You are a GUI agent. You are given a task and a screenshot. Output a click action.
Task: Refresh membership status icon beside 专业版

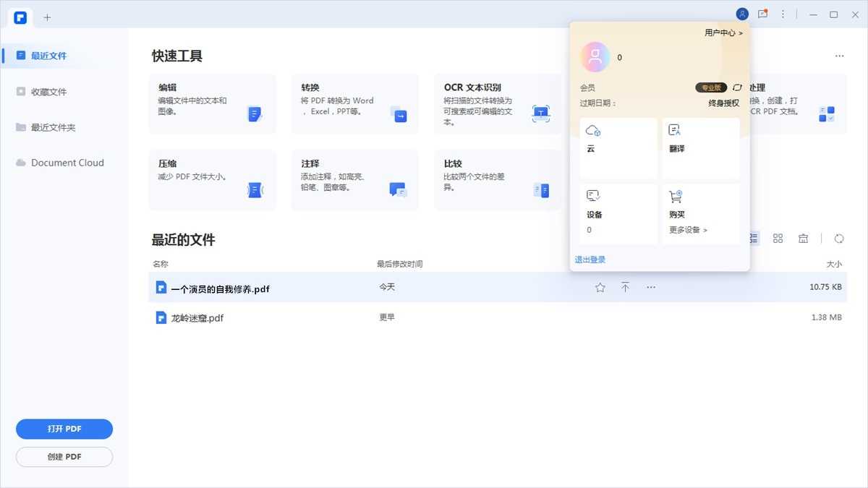coord(738,87)
